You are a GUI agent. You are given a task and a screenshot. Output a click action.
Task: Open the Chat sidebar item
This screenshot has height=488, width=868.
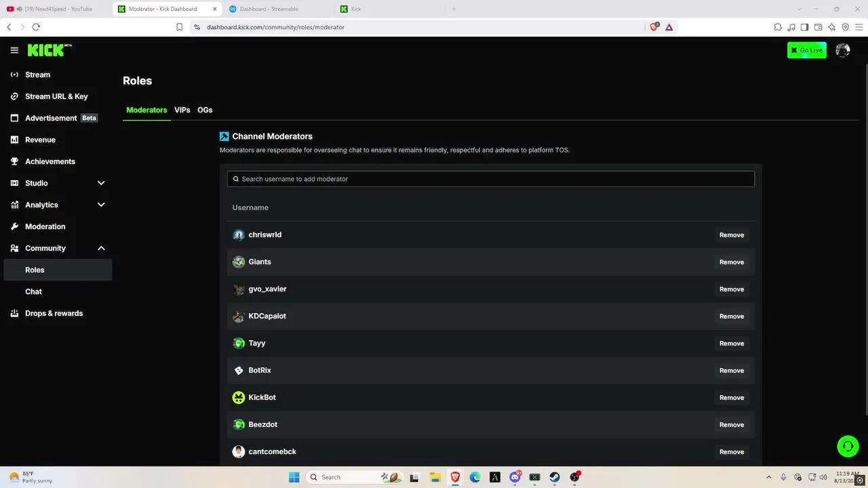click(x=58, y=291)
